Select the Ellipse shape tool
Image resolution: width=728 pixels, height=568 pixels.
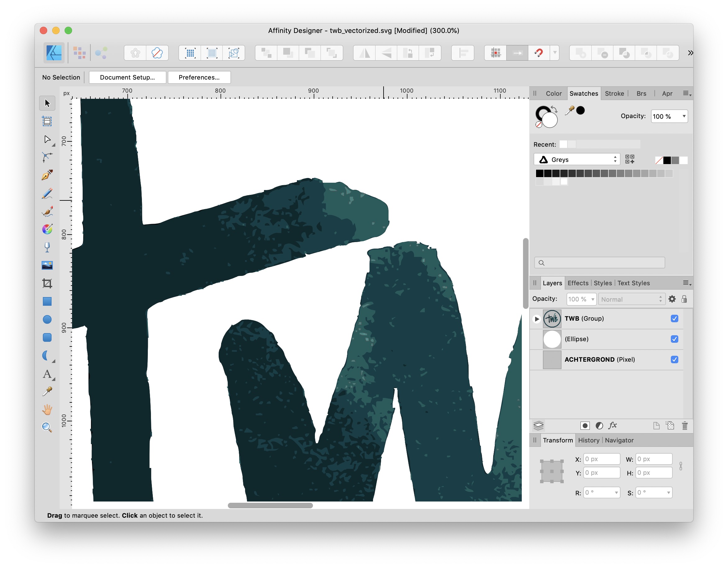[x=47, y=319]
